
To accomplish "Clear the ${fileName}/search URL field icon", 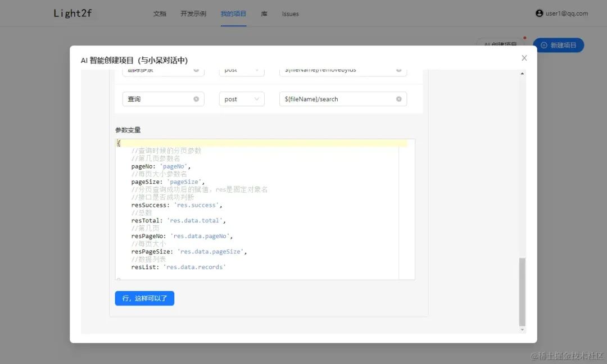I will pos(399,99).
